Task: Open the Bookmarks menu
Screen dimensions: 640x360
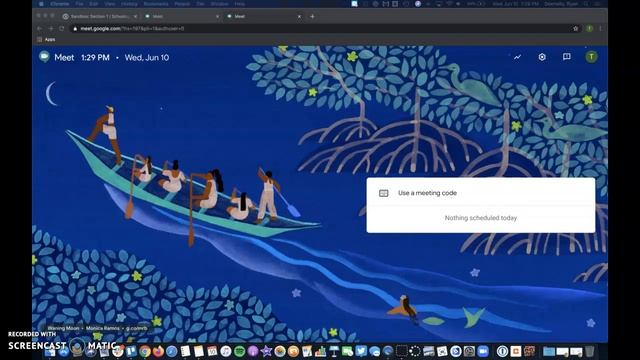Action: coord(156,4)
